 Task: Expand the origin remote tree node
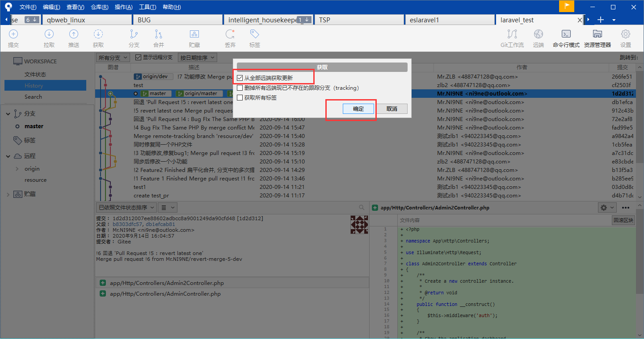pyautogui.click(x=17, y=169)
